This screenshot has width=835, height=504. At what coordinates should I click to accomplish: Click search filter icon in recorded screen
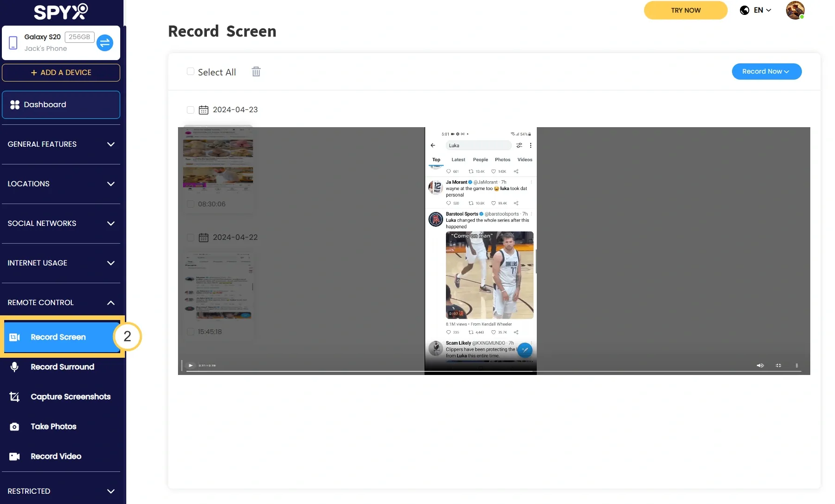point(519,145)
